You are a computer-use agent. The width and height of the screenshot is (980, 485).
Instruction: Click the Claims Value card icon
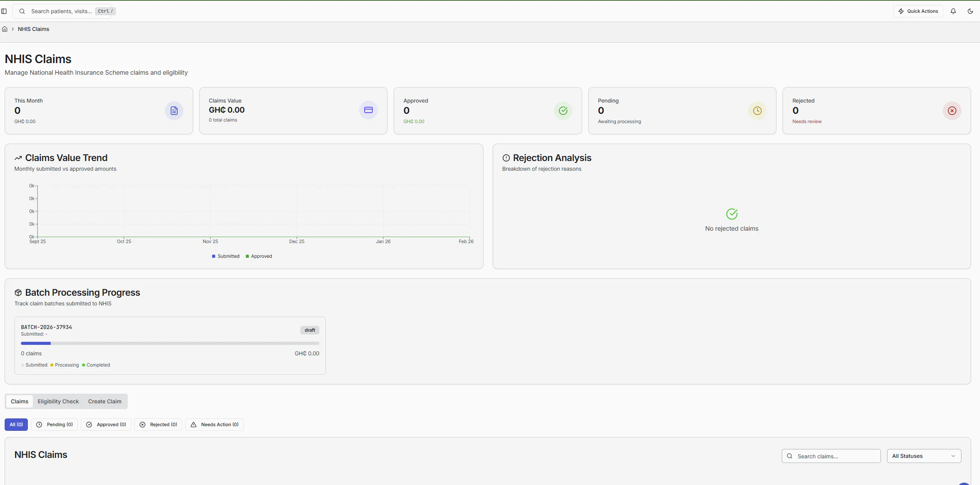(368, 110)
